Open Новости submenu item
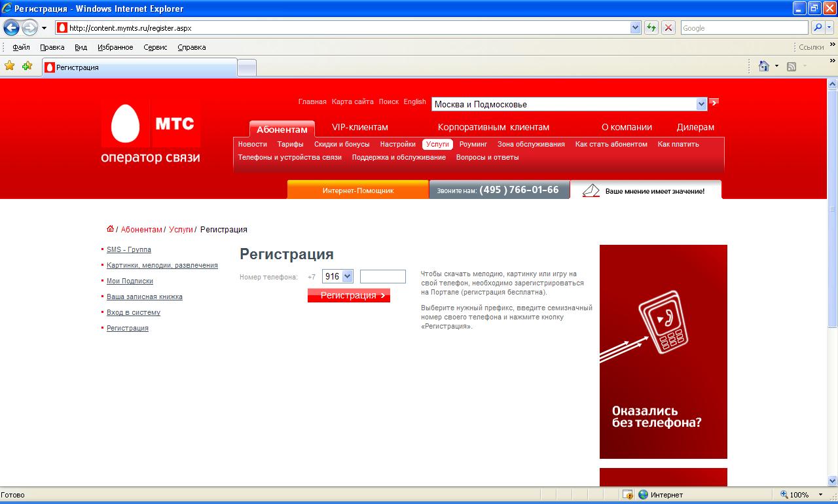838x504 pixels. click(253, 144)
